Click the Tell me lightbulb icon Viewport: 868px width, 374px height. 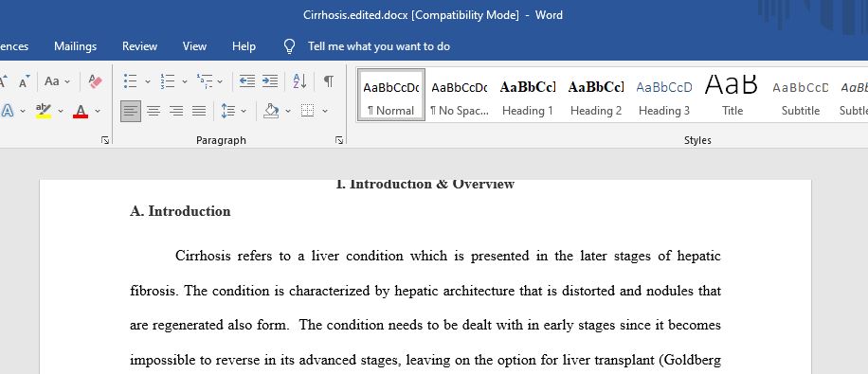point(290,46)
